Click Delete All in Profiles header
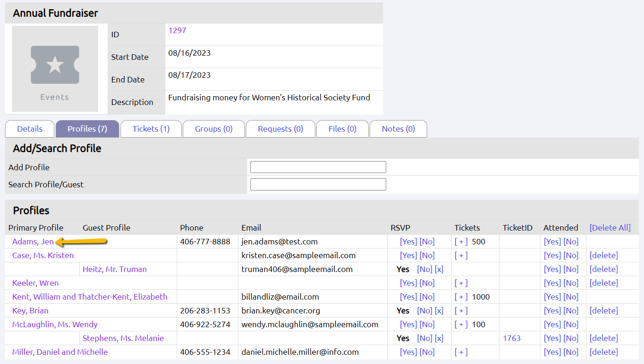 point(610,228)
